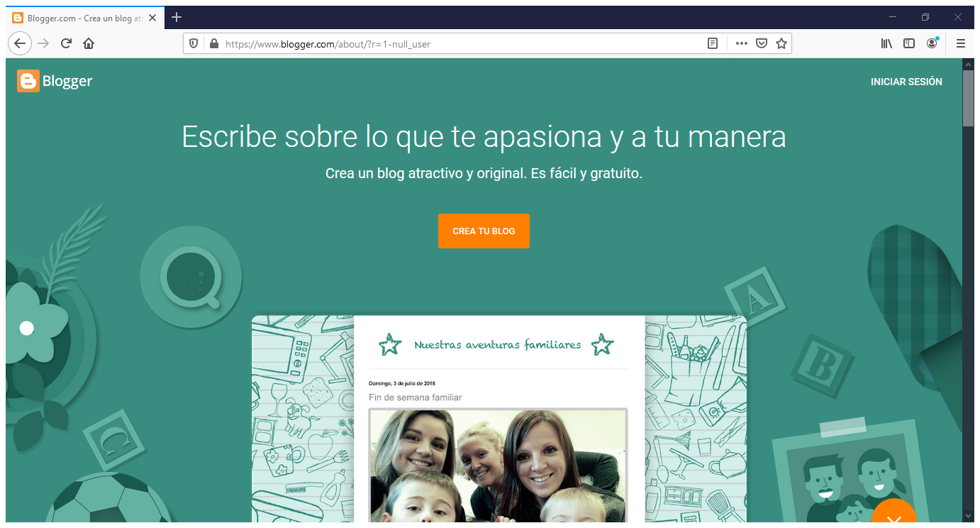This screenshot has height=528, width=980.
Task: Click the scrollbar up arrow
Action: (968, 64)
